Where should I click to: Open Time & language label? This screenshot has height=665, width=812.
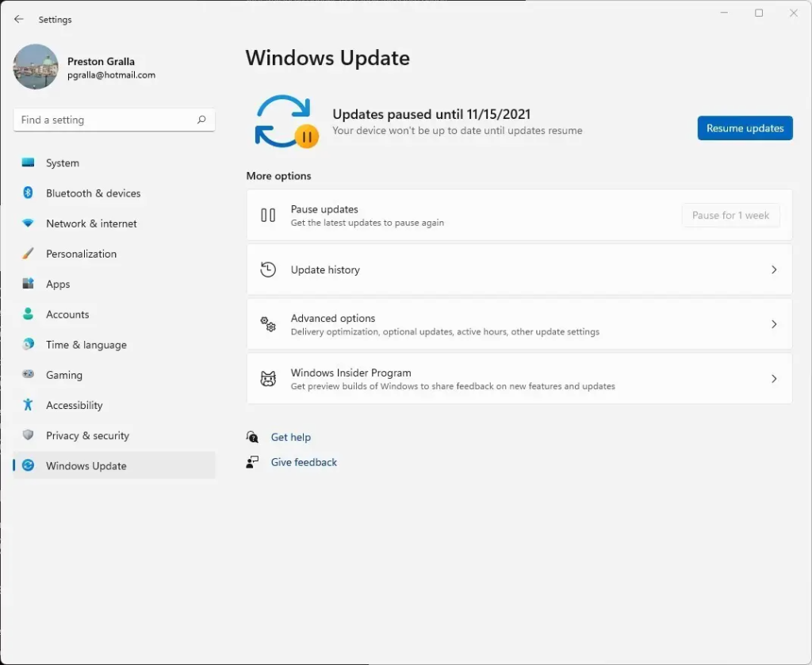coord(86,345)
